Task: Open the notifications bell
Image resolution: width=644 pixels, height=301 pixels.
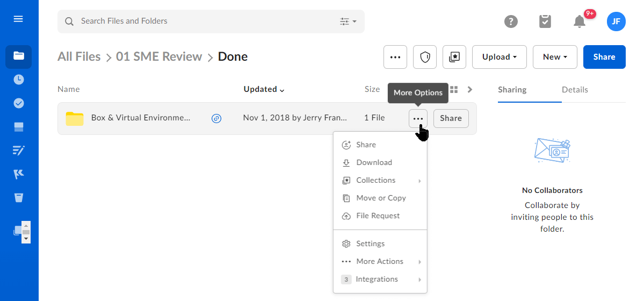Action: click(579, 21)
